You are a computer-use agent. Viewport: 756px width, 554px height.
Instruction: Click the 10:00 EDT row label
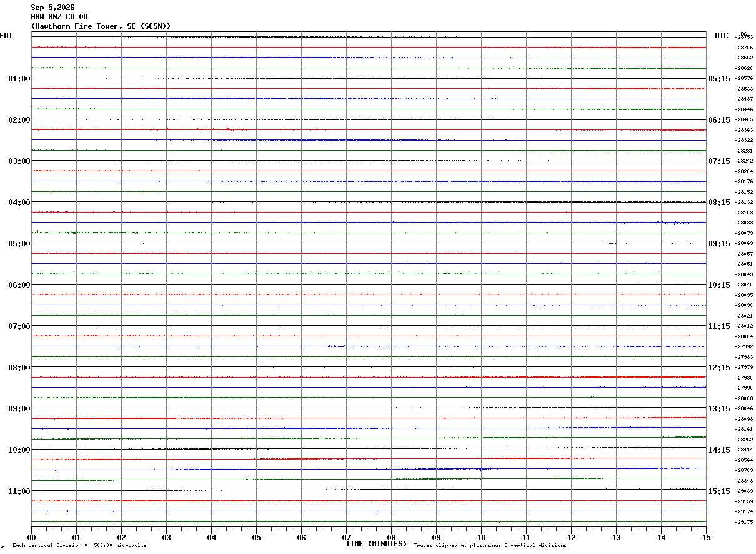click(x=19, y=450)
